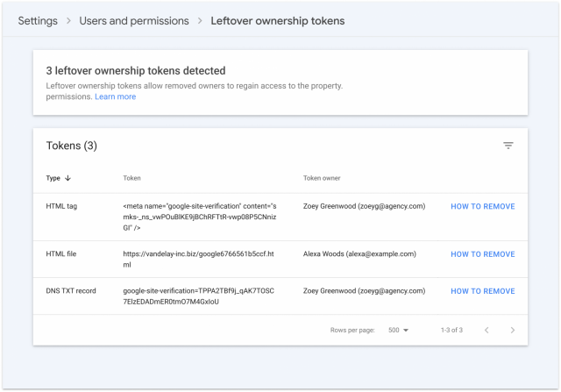Click HOW TO REMOVE for HTML tag
The width and height of the screenshot is (561, 392).
tap(482, 207)
